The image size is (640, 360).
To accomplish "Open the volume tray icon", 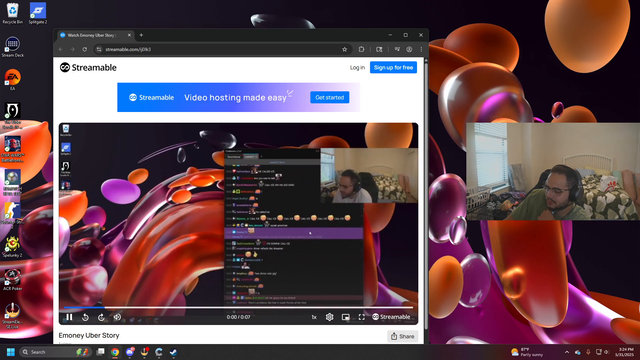I will [607, 352].
